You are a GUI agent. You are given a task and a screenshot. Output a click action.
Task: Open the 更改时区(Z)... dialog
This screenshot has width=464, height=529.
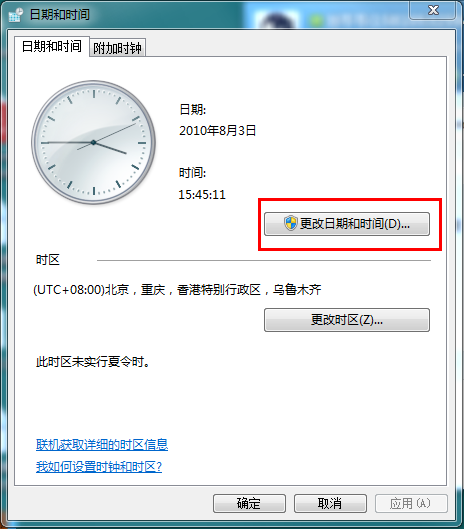click(347, 320)
